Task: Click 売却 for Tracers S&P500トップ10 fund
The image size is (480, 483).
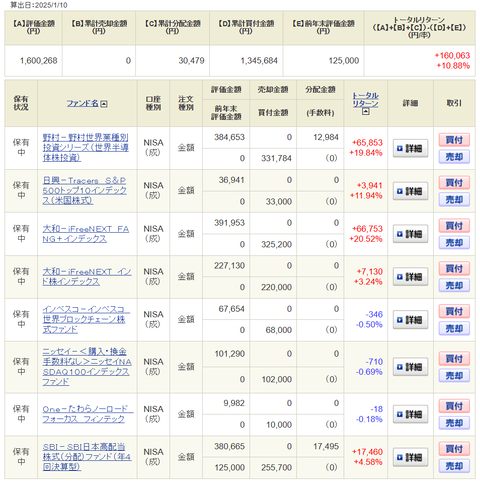Action: coord(454,199)
